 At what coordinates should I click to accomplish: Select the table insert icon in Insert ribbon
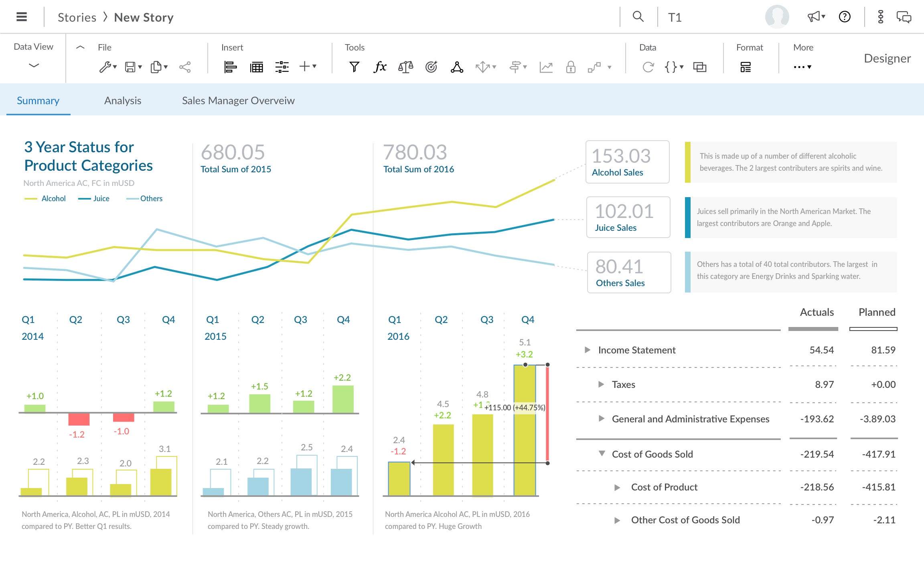coord(256,67)
